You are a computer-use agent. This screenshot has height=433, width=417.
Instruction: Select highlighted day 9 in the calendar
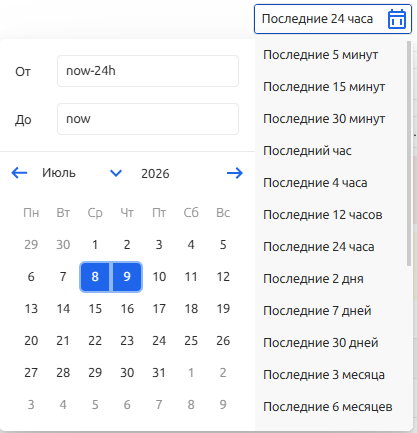click(127, 277)
